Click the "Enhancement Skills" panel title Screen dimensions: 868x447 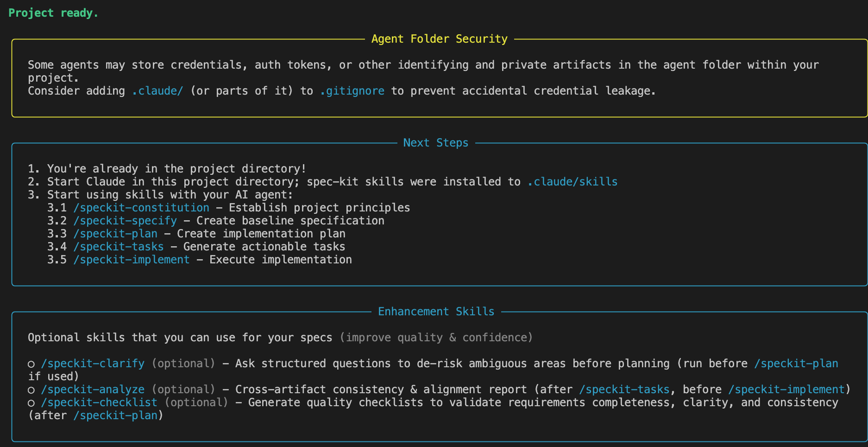(436, 312)
